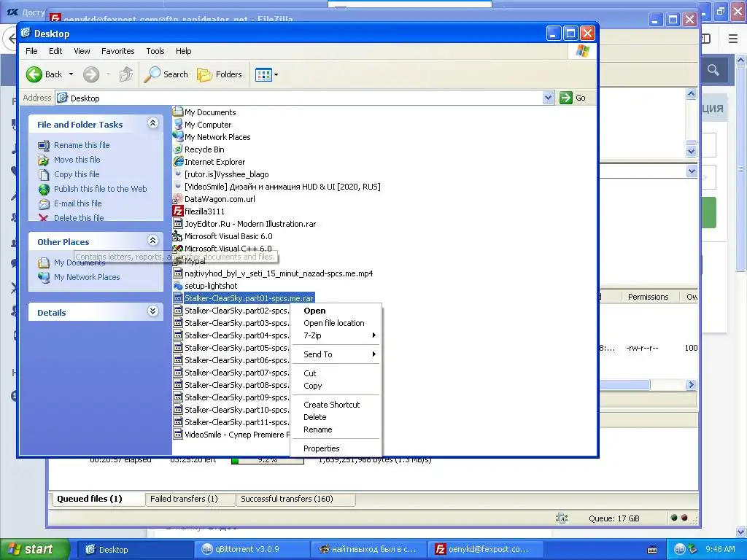Expand the Details panel

point(152,311)
